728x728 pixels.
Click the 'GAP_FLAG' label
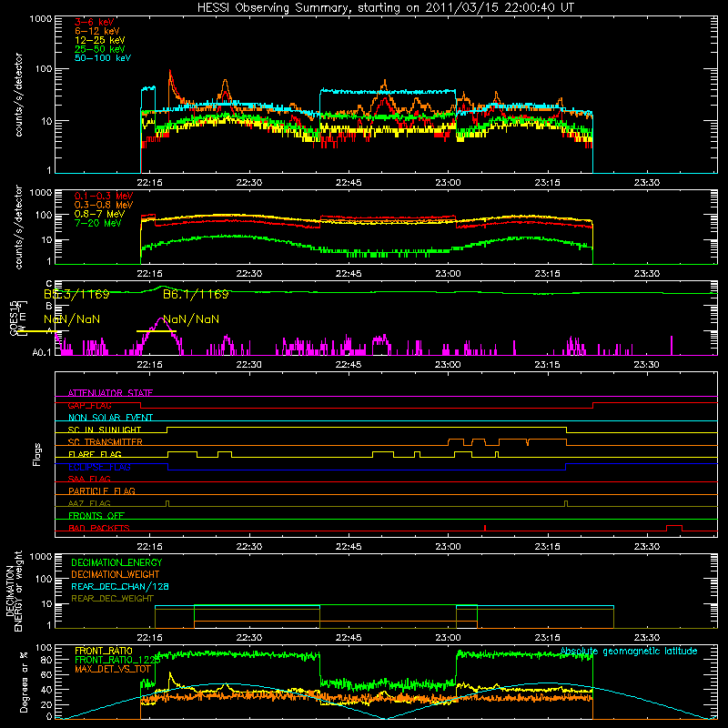coord(90,405)
